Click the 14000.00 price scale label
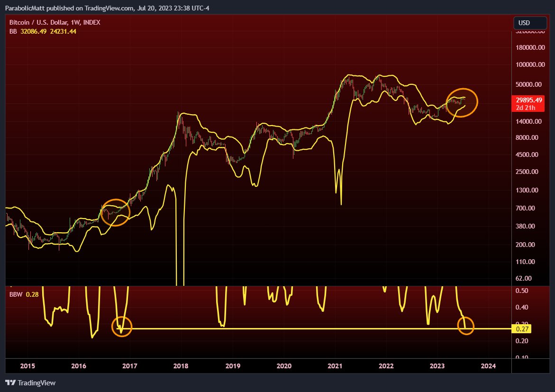The image size is (555, 392). point(528,121)
